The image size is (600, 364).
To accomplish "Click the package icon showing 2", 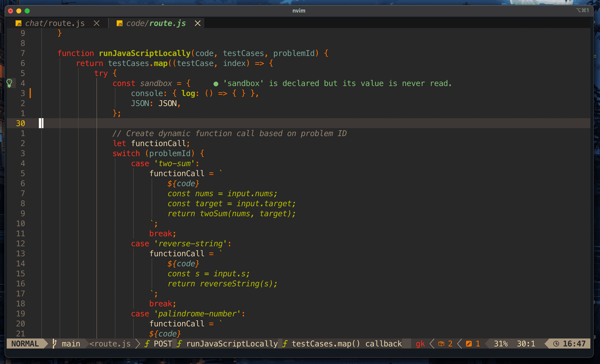I will (x=441, y=343).
